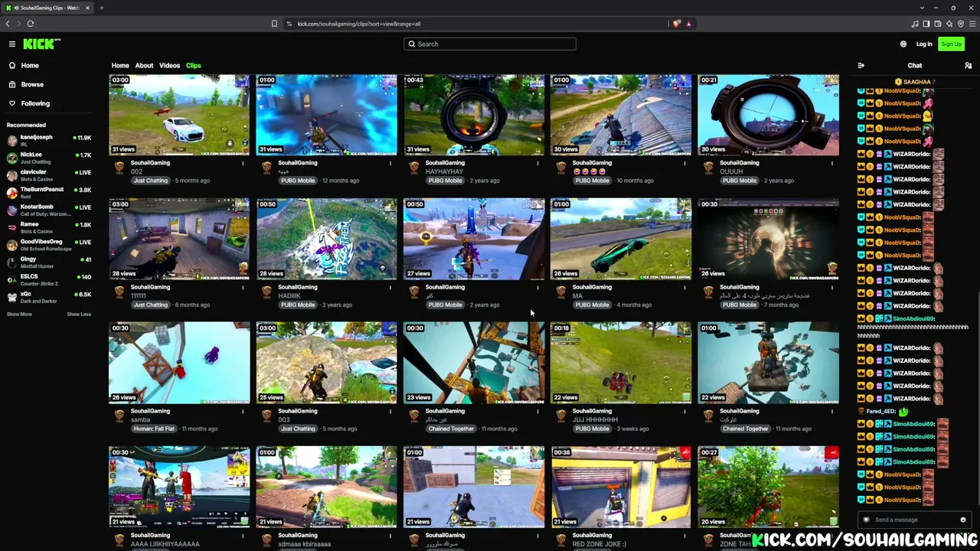Click the Log In button
980x551 pixels.
(x=924, y=44)
